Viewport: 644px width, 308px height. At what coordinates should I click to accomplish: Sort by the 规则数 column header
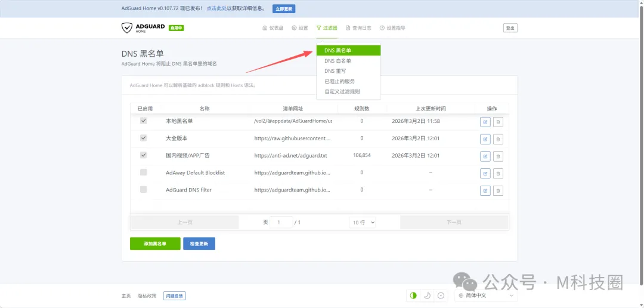coord(362,109)
